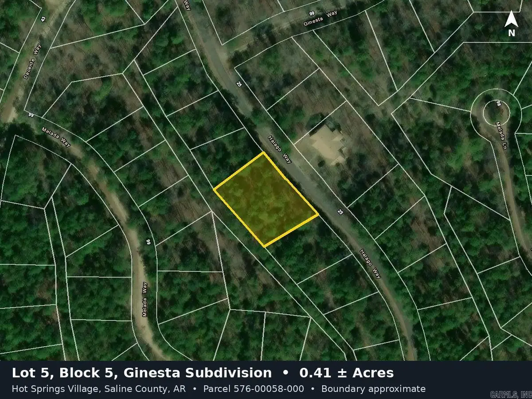The height and width of the screenshot is (399, 532).
Task: Click the north arrow compass icon
Action: 511,23
